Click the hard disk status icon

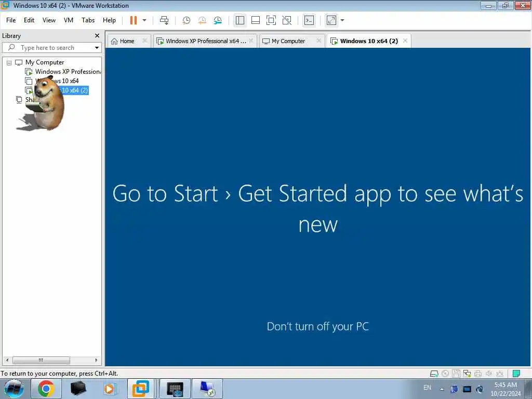click(x=434, y=374)
